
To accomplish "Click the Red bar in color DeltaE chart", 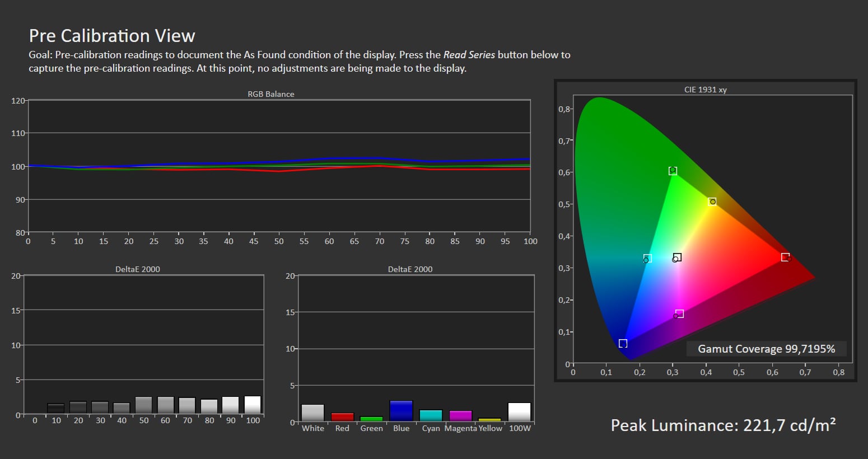I will coord(342,417).
